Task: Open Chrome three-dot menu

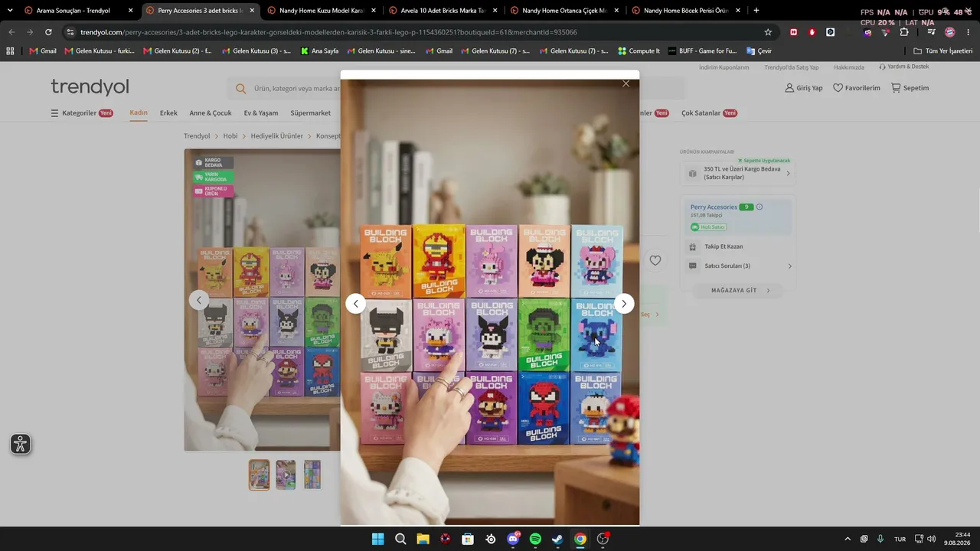Action: (x=968, y=32)
